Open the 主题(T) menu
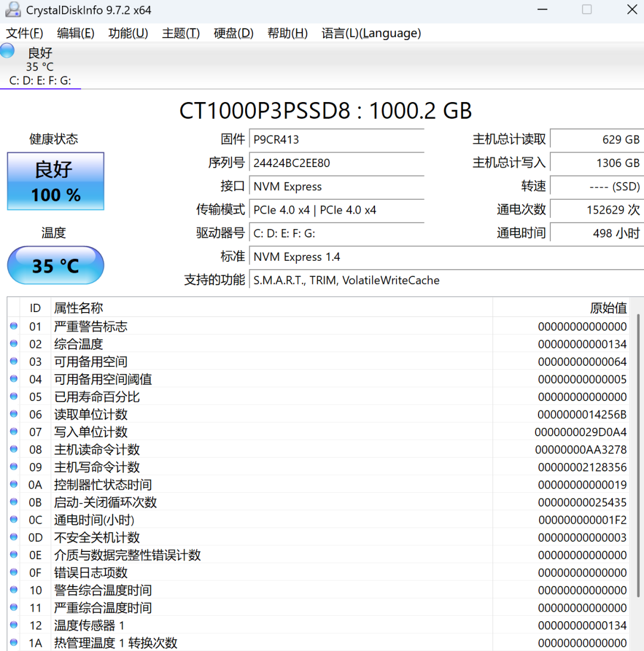The image size is (644, 651). [x=181, y=33]
